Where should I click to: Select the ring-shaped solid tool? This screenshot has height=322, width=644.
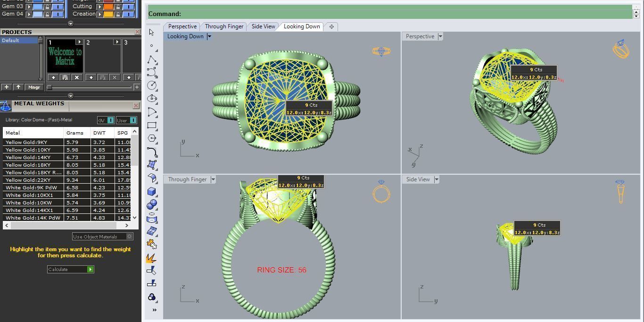[x=151, y=218]
